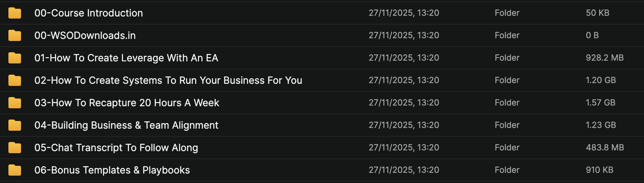644x183 pixels.
Task: Click the Folder type label for 06-Bonus Templates
Action: pos(507,170)
